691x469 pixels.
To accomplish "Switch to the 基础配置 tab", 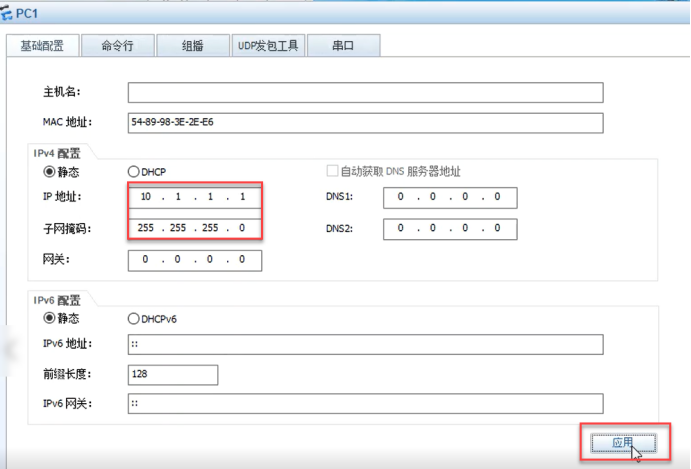I will pos(40,46).
